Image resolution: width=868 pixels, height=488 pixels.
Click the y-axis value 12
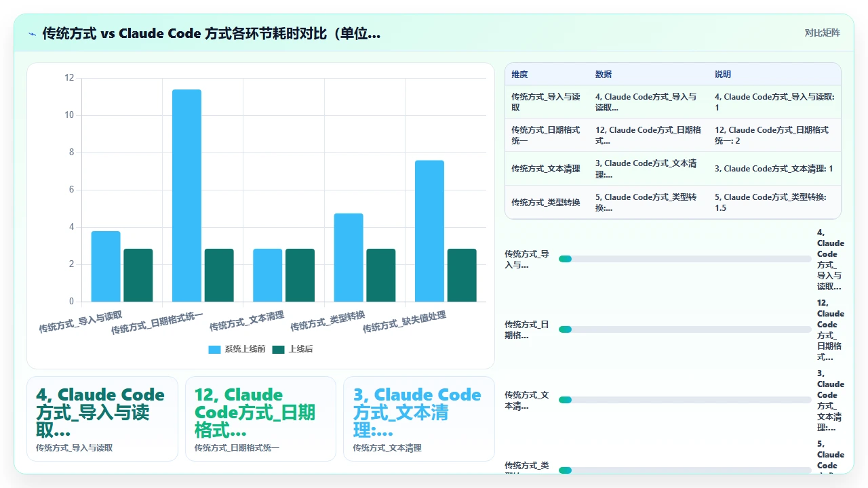(69, 78)
